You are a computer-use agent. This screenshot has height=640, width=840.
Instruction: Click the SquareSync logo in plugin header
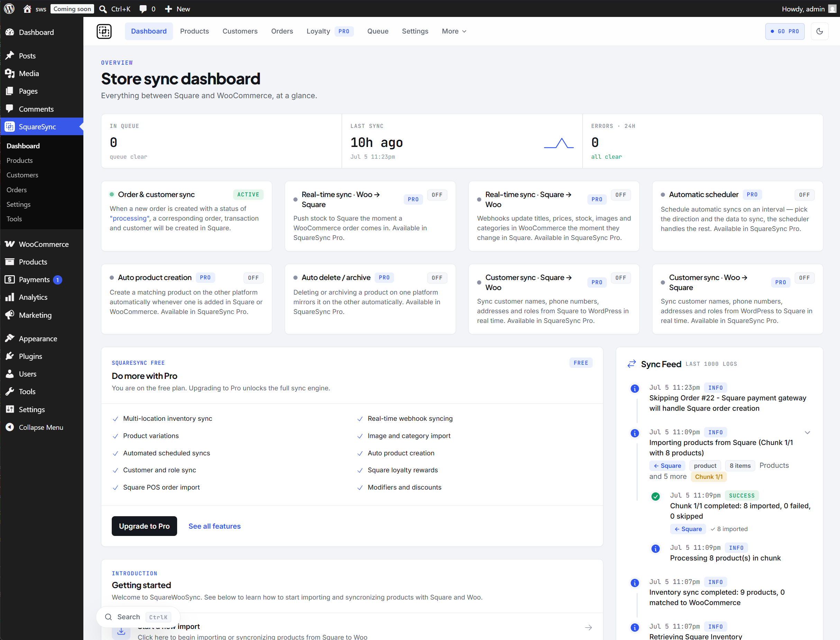[x=104, y=31]
